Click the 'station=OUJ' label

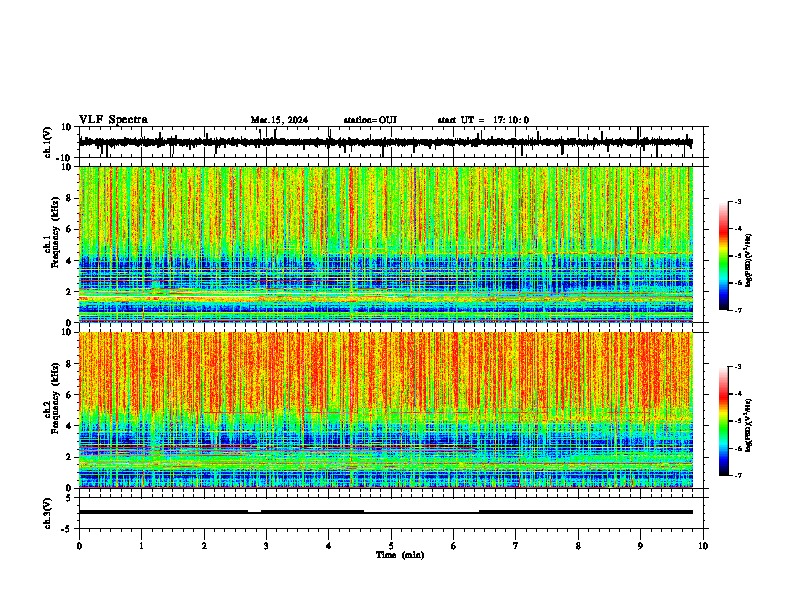point(370,120)
